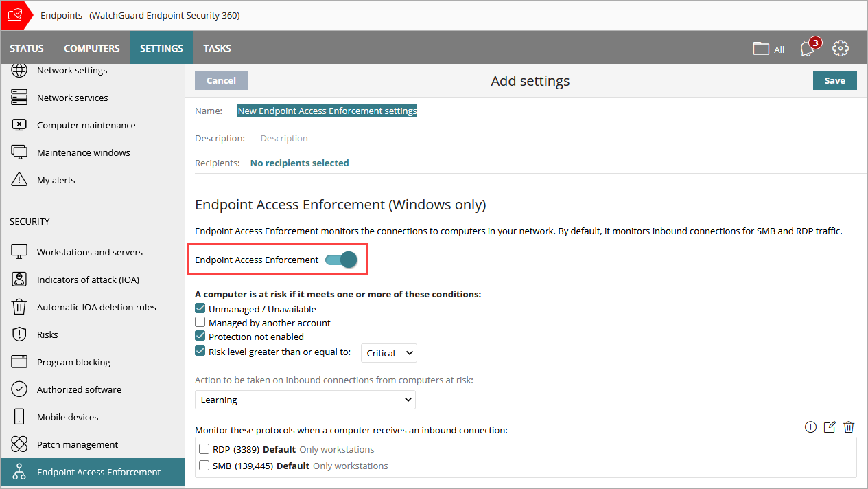Add a new protocol with the plus icon

coord(810,427)
